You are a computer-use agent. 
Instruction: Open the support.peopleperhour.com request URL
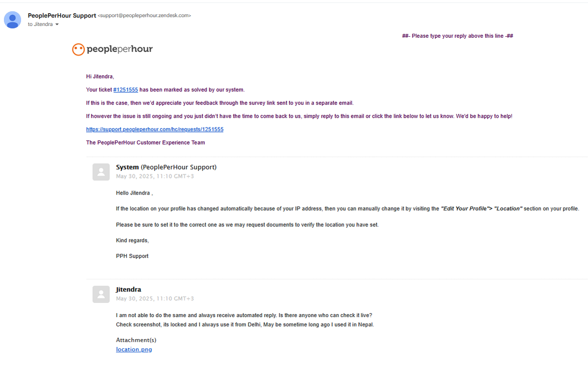point(155,129)
